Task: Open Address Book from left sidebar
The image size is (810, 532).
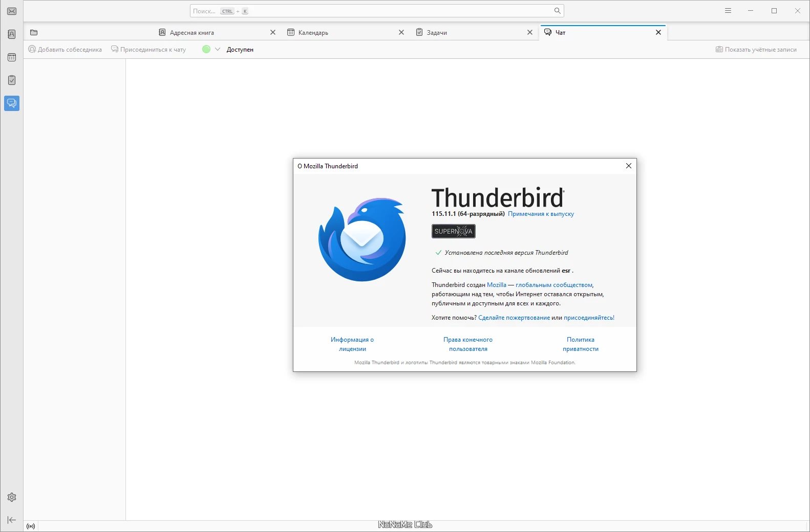Action: tap(12, 34)
